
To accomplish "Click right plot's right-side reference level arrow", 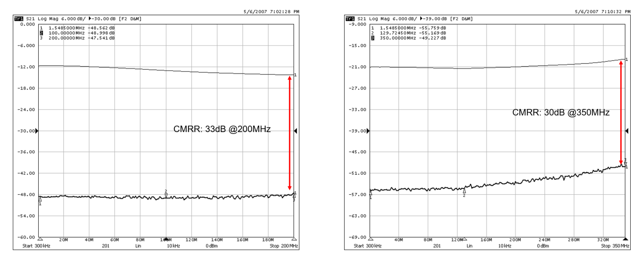I will click(x=626, y=131).
